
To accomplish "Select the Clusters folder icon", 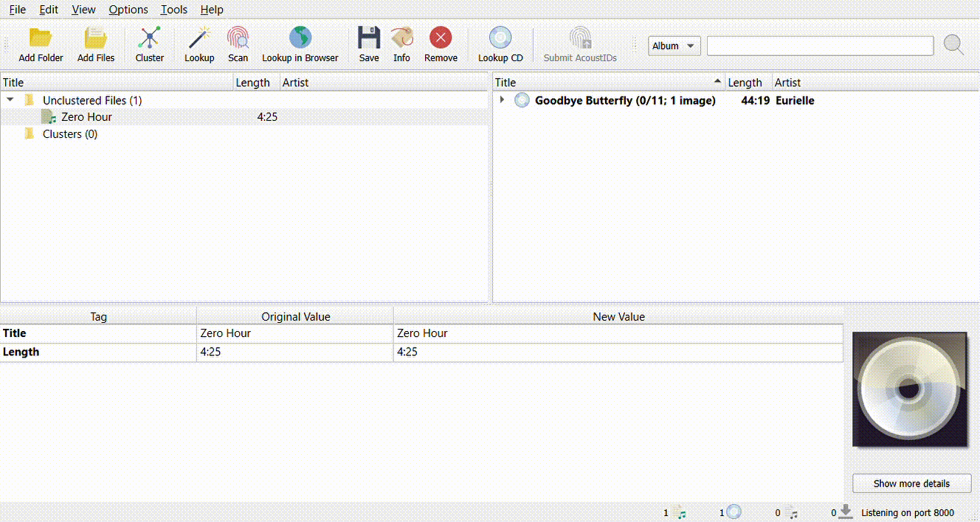I will [30, 133].
